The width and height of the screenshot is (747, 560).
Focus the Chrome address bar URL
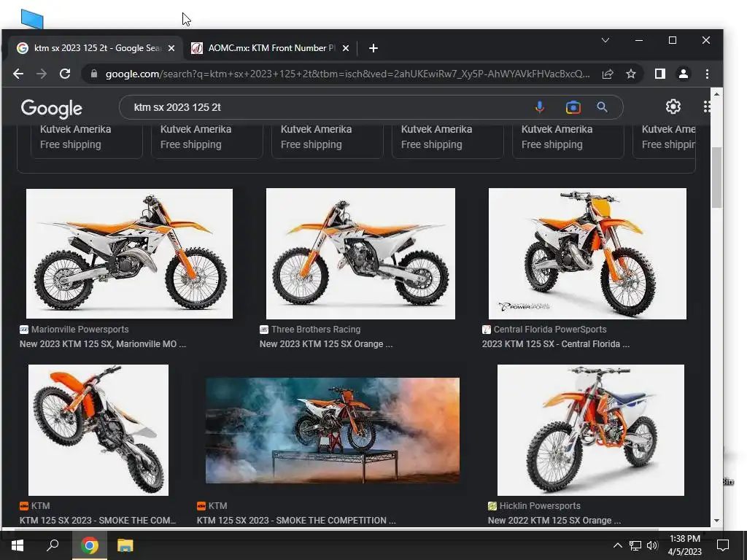pyautogui.click(x=347, y=74)
